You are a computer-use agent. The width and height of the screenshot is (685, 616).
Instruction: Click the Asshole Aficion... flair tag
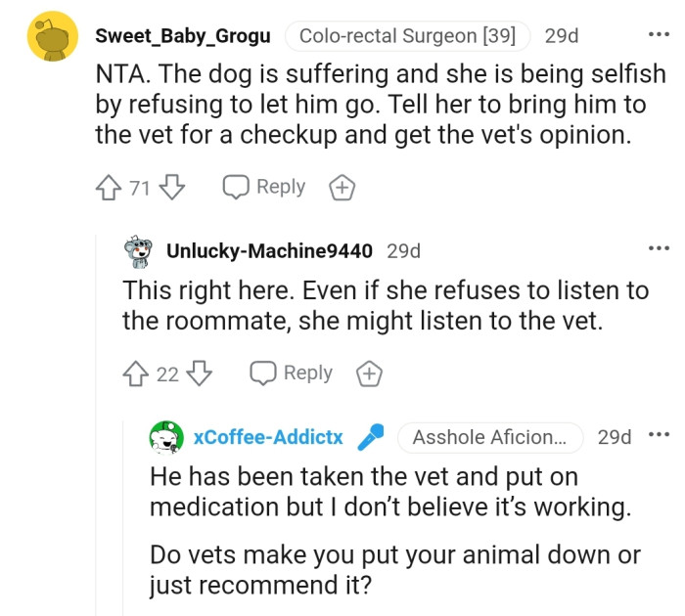[489, 437]
